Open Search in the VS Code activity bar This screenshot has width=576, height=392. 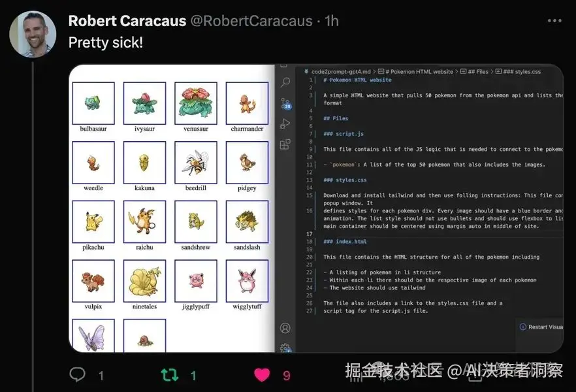coord(285,82)
